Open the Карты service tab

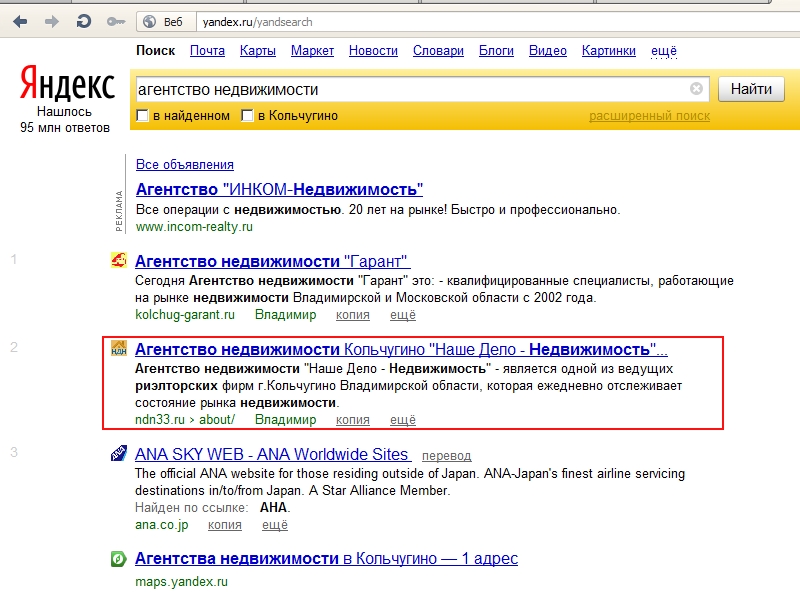(x=258, y=51)
